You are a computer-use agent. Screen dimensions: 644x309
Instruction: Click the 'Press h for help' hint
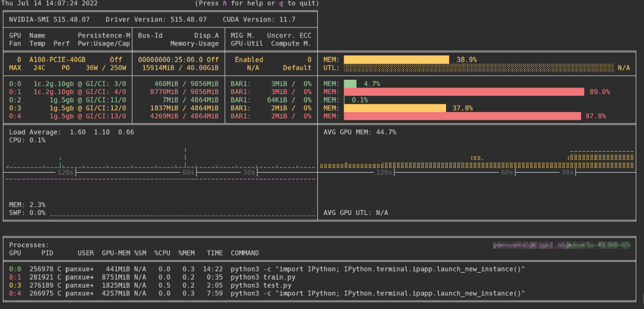(234, 4)
